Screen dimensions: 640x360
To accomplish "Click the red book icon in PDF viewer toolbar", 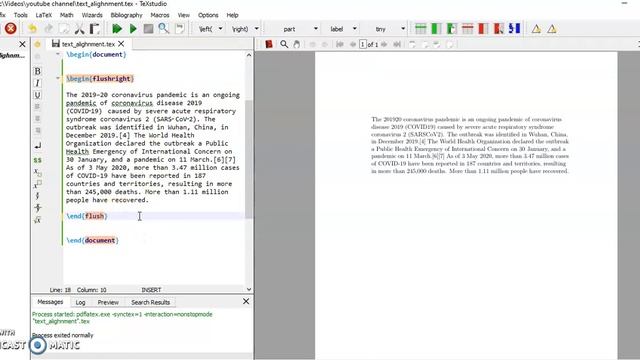I will [x=269, y=44].
